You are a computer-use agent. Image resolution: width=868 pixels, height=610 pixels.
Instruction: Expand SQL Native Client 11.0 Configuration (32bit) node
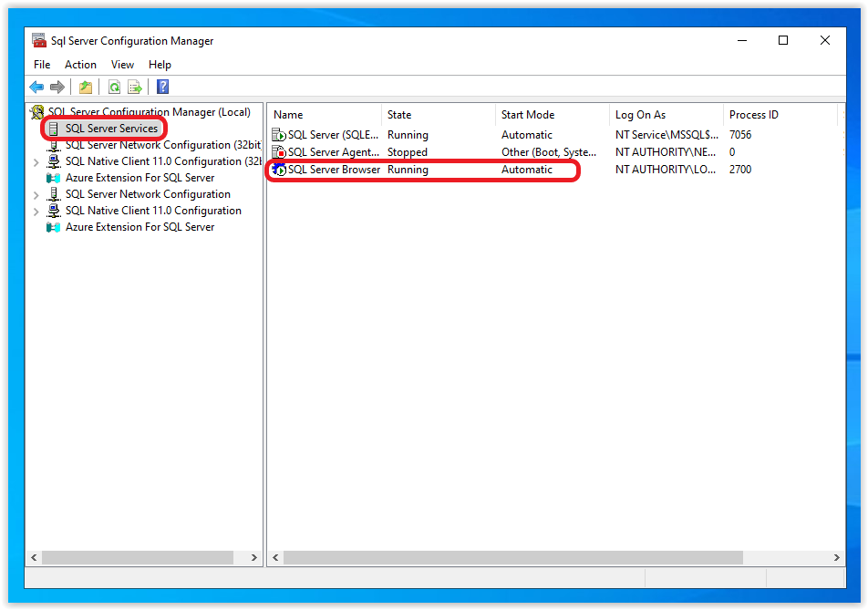[36, 162]
